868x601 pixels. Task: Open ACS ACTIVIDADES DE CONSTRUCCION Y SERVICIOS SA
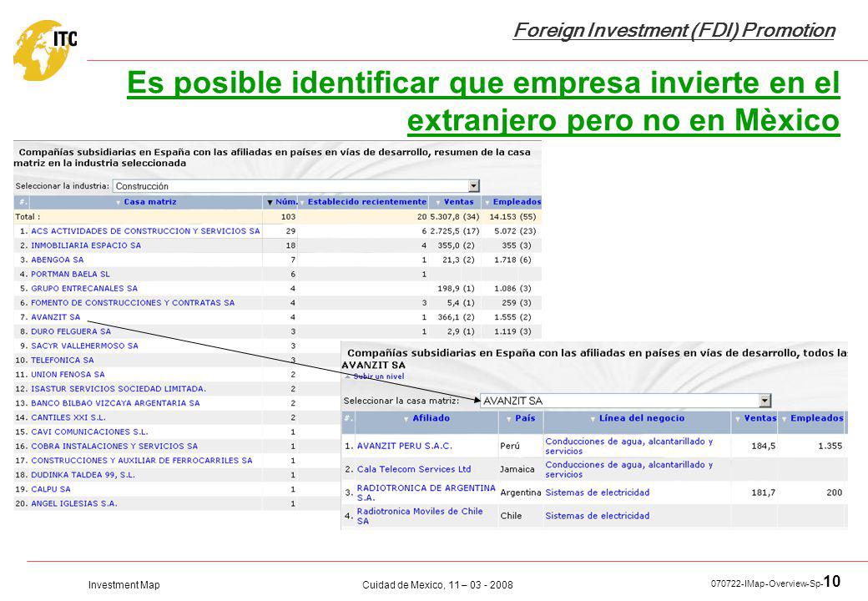tap(145, 231)
